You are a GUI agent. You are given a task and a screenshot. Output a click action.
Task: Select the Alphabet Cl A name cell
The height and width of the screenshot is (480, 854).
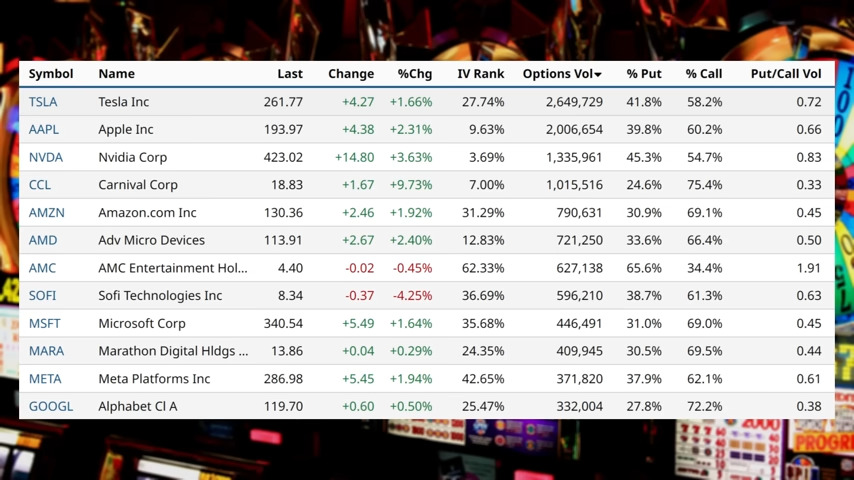(x=138, y=406)
